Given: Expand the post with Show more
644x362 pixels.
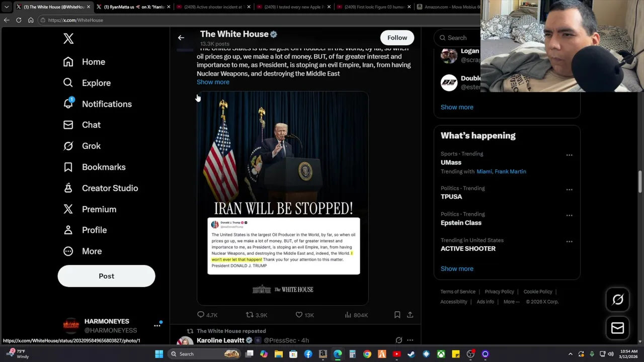Looking at the screenshot, I should tap(213, 82).
